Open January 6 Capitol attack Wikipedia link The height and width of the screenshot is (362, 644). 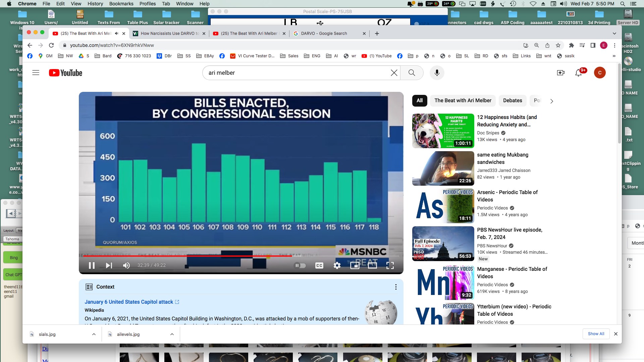(129, 302)
